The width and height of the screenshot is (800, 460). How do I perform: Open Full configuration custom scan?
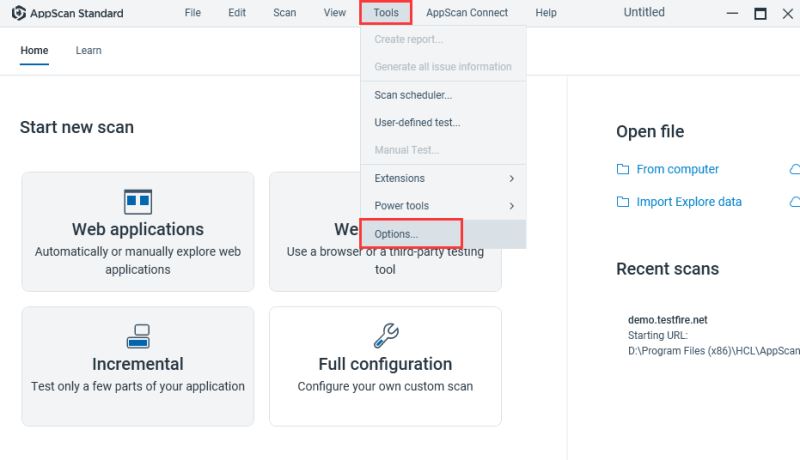point(385,366)
